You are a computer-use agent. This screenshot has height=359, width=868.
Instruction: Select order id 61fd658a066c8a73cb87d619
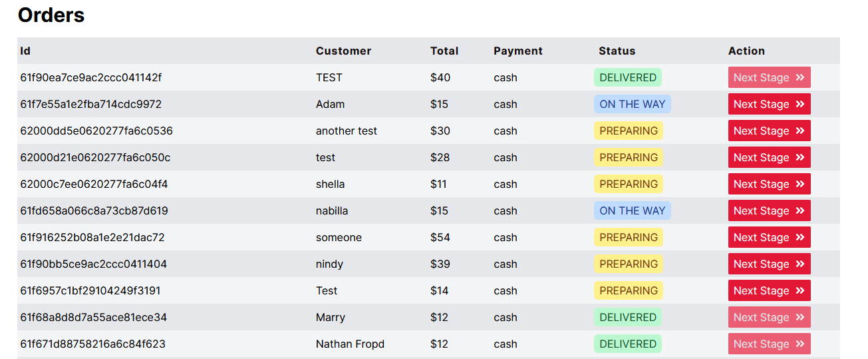tap(94, 210)
